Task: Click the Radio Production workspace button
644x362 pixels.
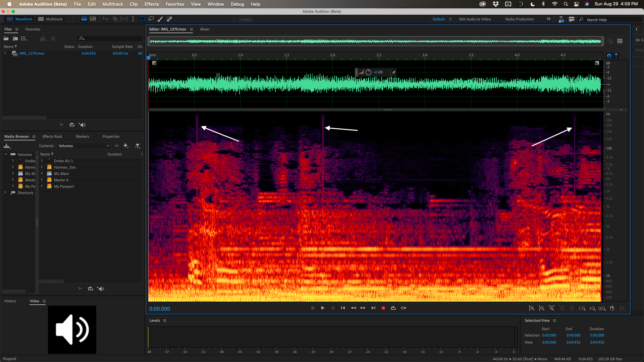Action: pos(519,19)
